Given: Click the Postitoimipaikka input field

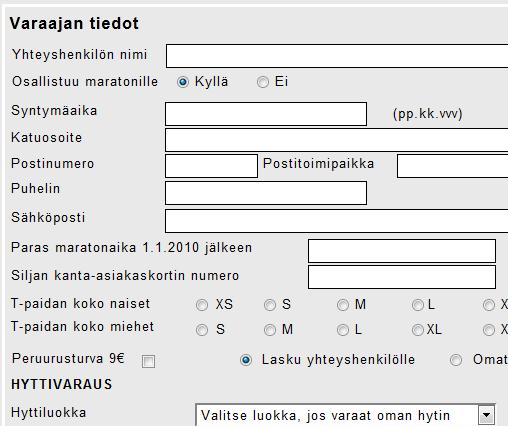Looking at the screenshot, I should (x=453, y=166).
